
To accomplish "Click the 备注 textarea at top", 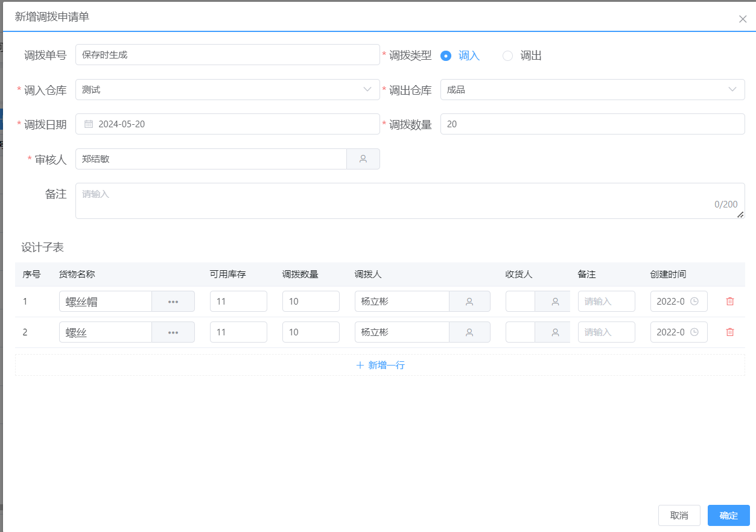I will coord(410,201).
